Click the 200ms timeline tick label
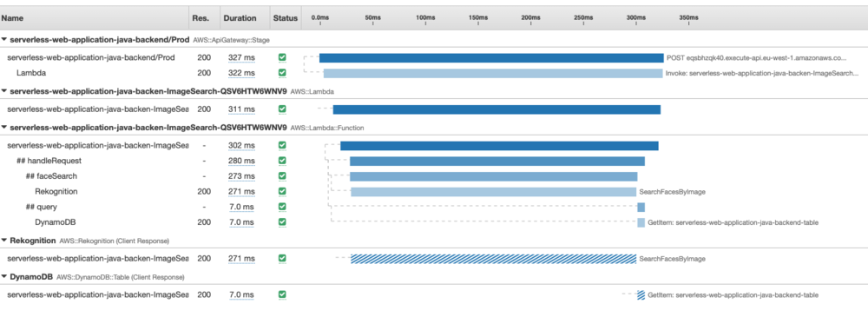This screenshot has width=868, height=317. (530, 17)
